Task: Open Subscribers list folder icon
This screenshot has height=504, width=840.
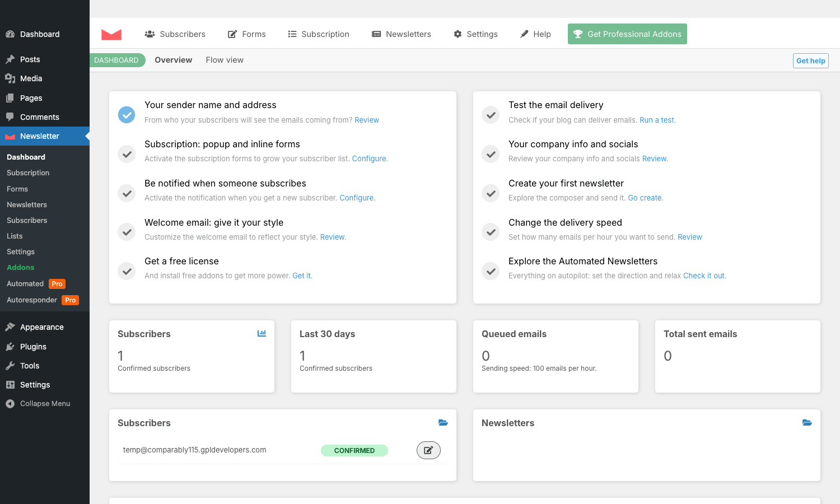Action: click(x=443, y=423)
